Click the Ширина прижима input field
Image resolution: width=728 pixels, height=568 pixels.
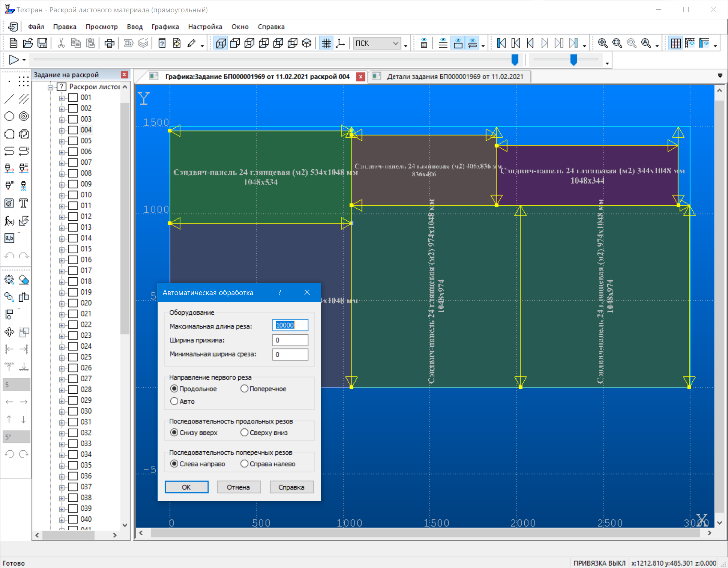[x=290, y=340]
